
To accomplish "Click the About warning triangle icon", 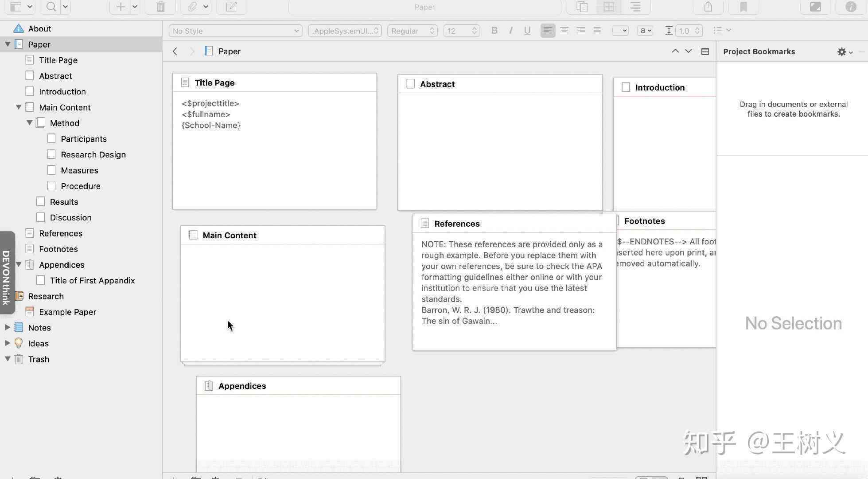I will click(18, 28).
